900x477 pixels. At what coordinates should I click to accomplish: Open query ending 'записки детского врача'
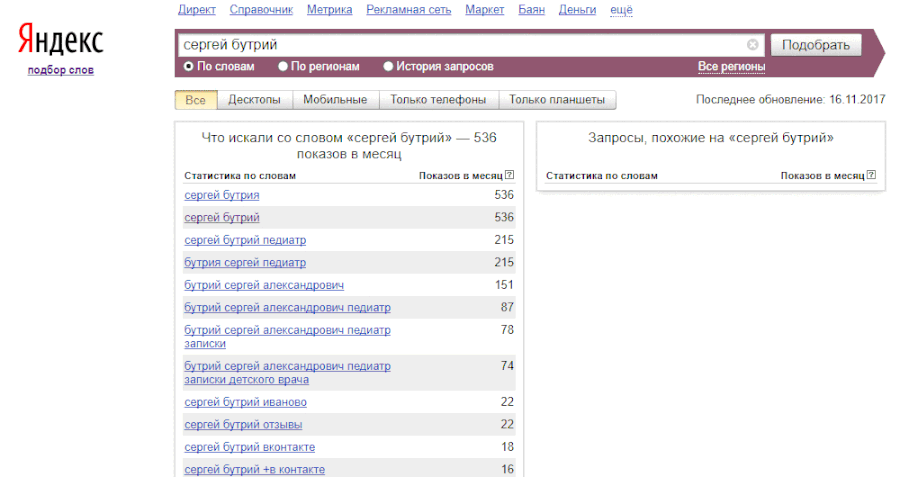pos(288,373)
